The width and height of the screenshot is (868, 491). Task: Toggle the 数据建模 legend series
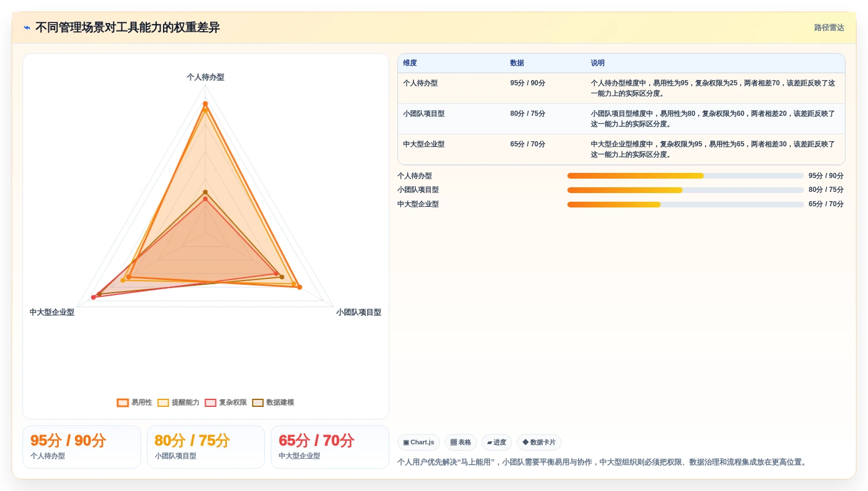pyautogui.click(x=273, y=402)
